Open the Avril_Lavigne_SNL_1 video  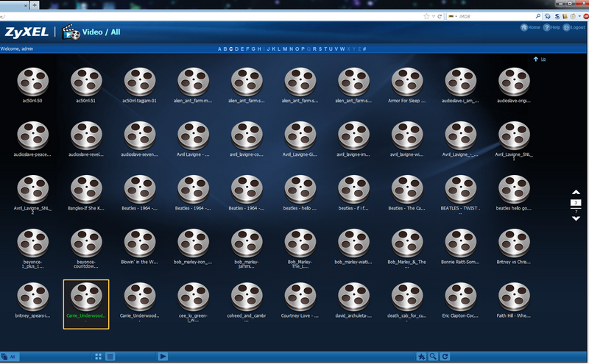[x=514, y=140]
